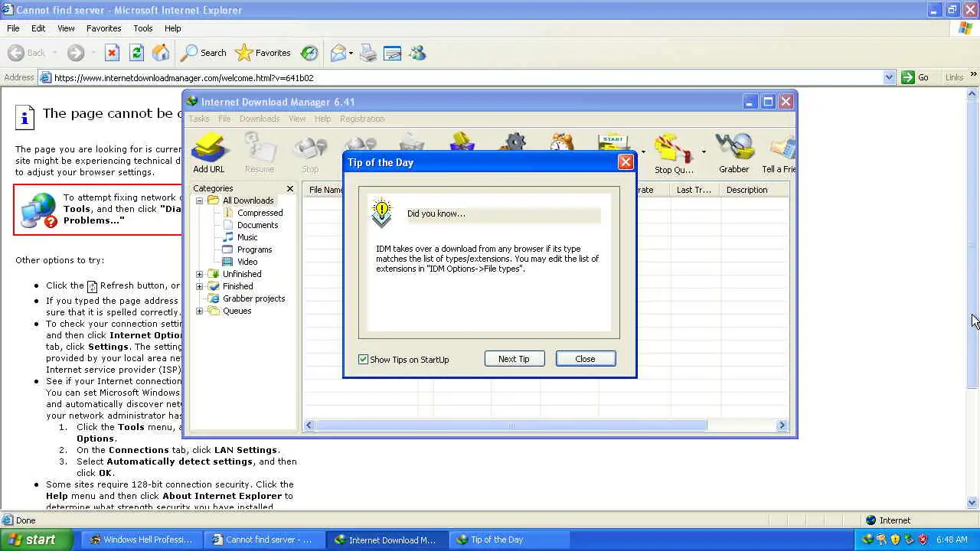The image size is (980, 551).
Task: Click the Description column header in IDM
Action: click(753, 190)
